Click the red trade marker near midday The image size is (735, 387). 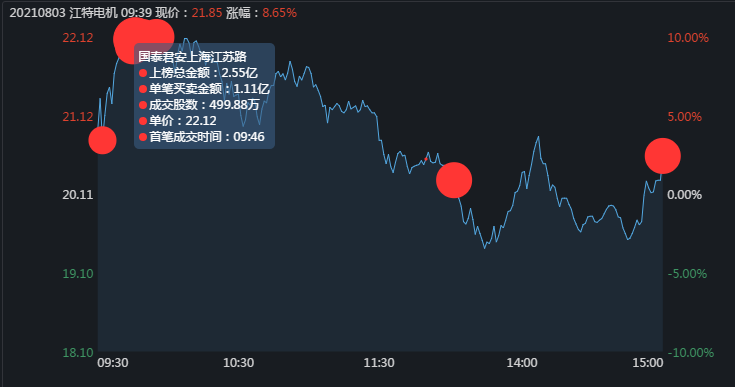coord(454,180)
